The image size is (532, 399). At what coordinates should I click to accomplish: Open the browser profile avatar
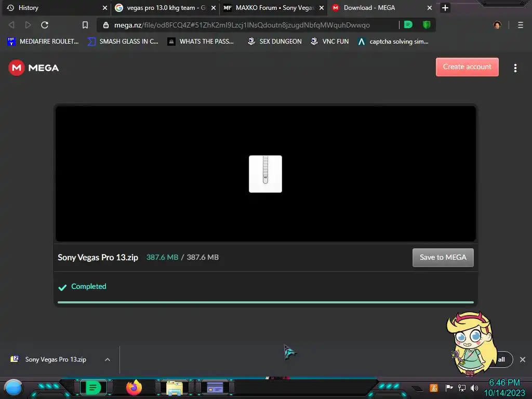click(497, 25)
